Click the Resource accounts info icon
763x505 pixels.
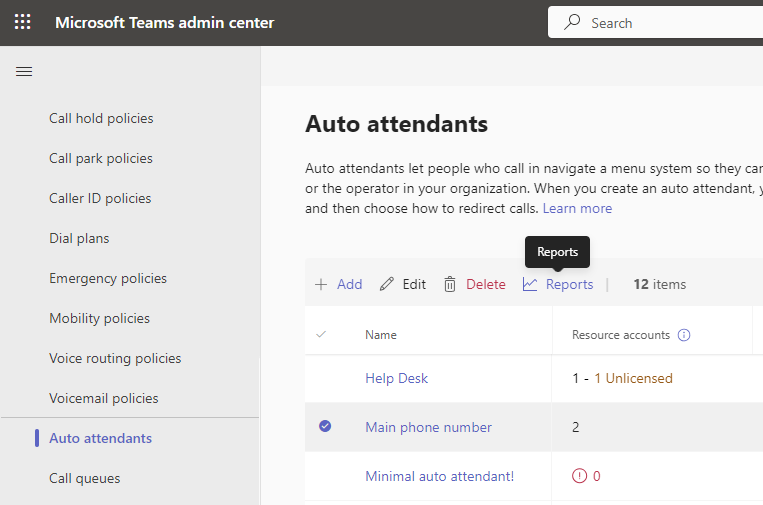[684, 335]
